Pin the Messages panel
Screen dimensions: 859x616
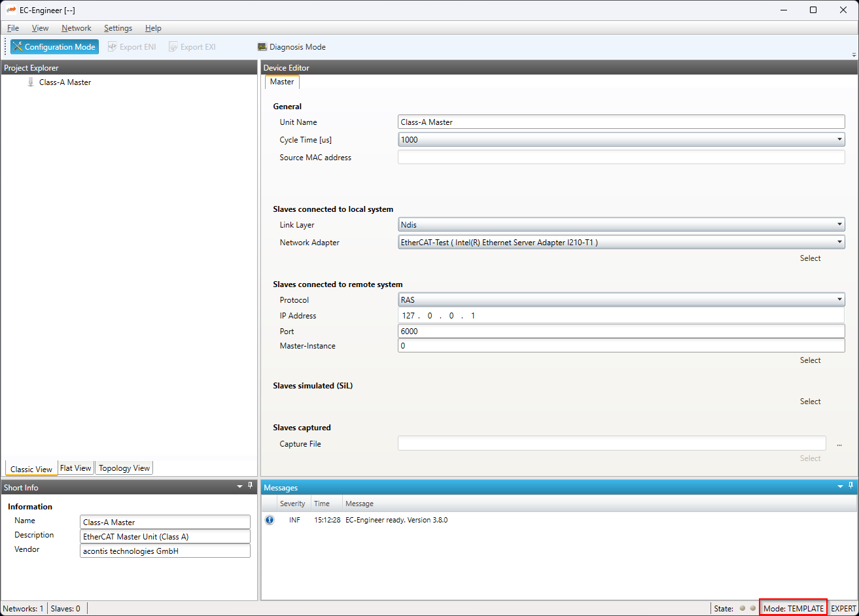coord(850,487)
